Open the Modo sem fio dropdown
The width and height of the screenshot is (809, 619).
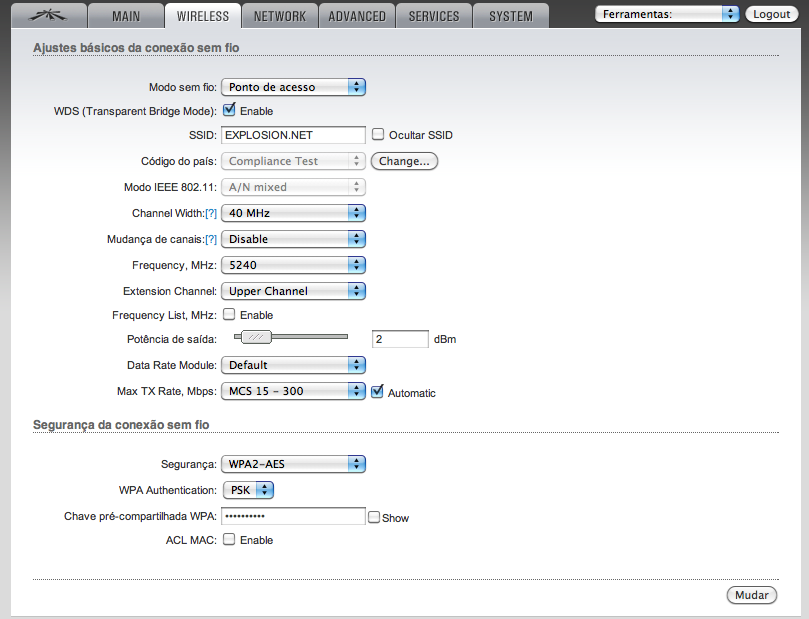pos(292,87)
